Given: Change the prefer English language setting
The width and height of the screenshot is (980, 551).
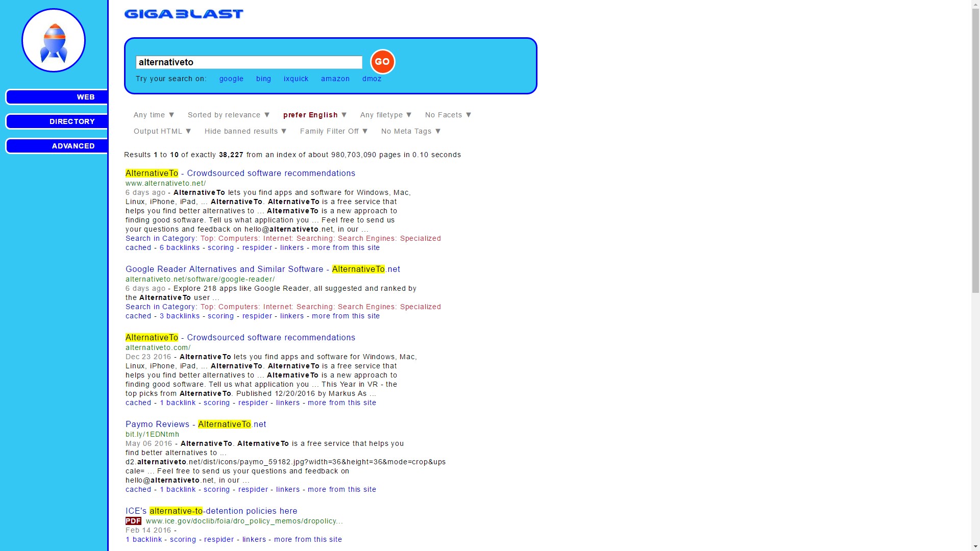Looking at the screenshot, I should 314,115.
